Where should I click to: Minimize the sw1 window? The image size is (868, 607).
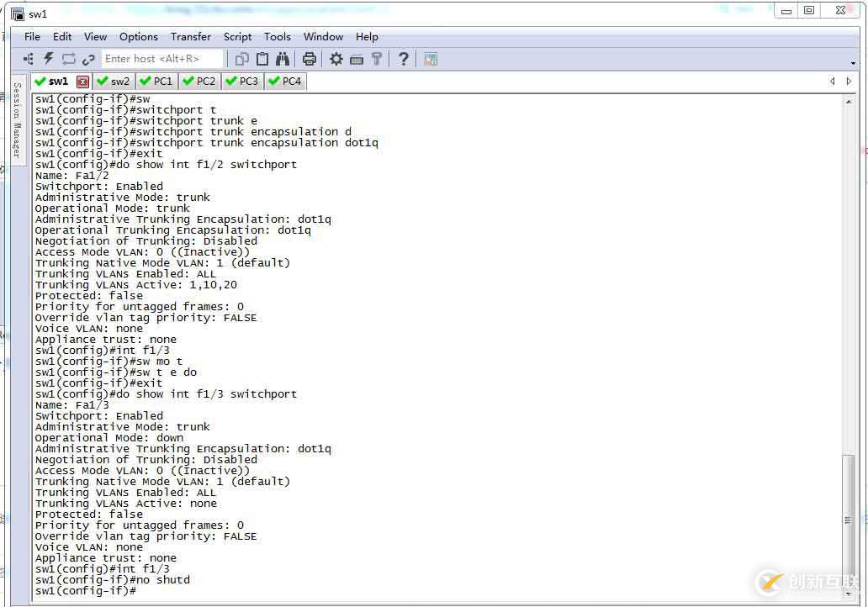(786, 11)
